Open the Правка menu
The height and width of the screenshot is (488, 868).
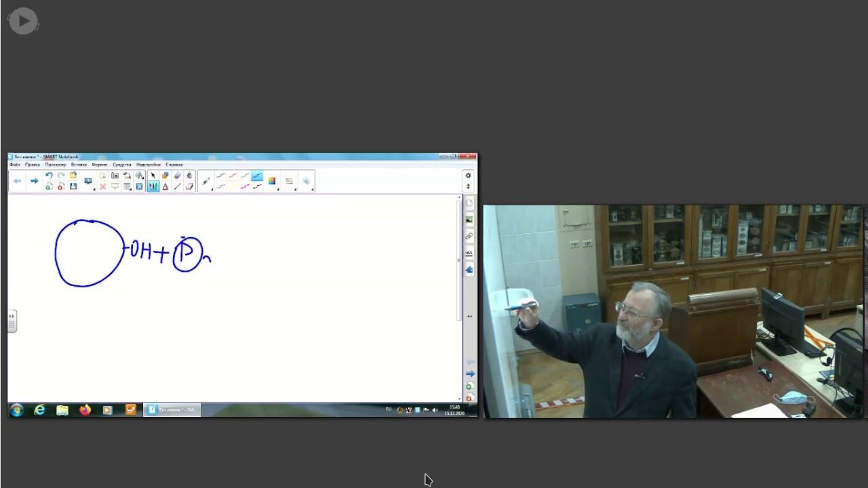[x=33, y=165]
